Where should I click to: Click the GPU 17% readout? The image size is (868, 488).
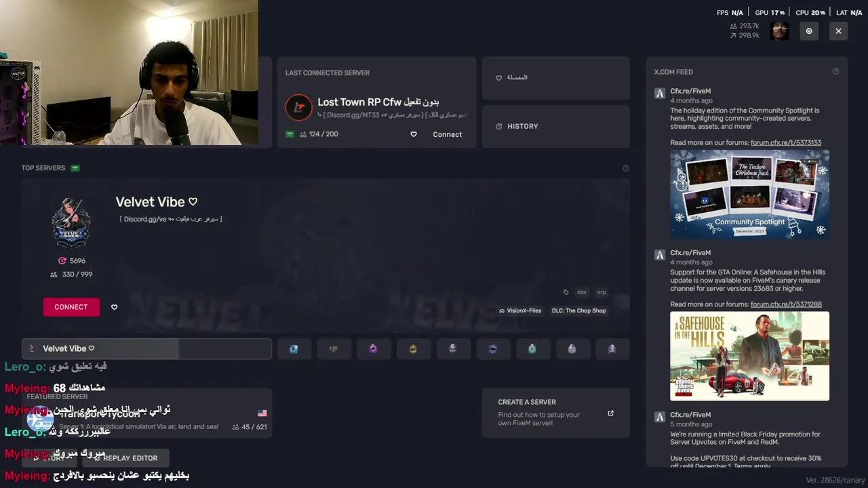click(x=770, y=13)
